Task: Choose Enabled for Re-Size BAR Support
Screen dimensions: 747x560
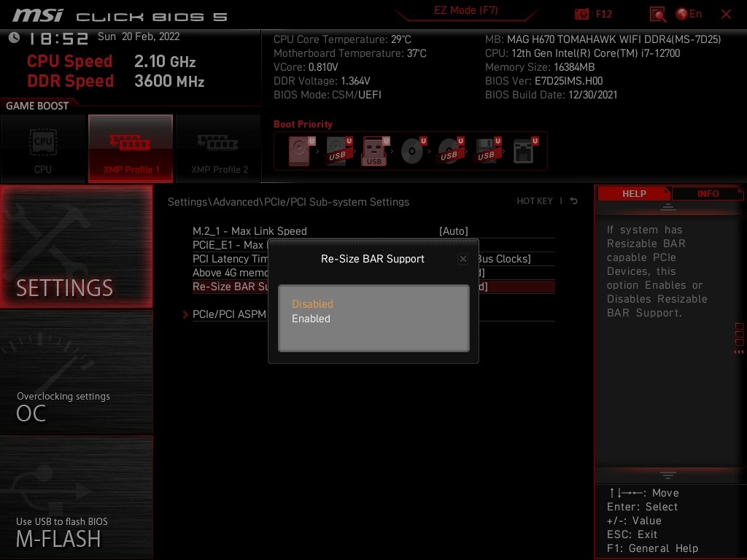Action: (311, 319)
